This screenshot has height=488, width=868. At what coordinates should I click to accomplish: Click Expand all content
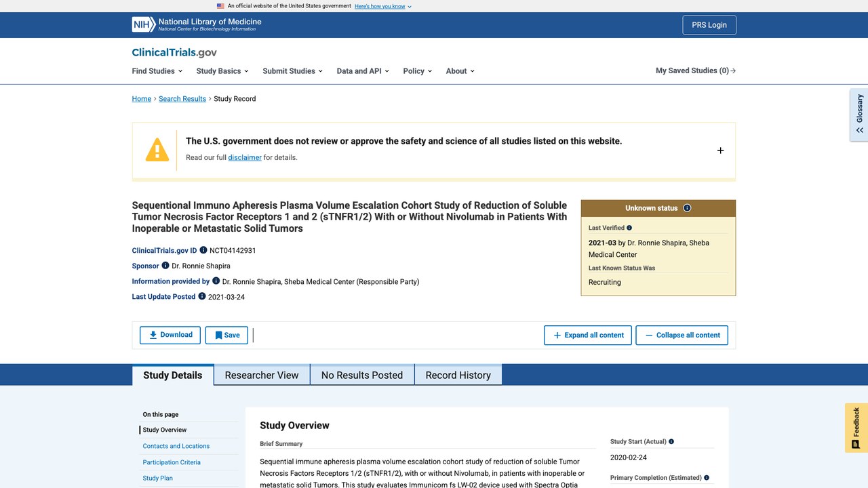click(588, 335)
